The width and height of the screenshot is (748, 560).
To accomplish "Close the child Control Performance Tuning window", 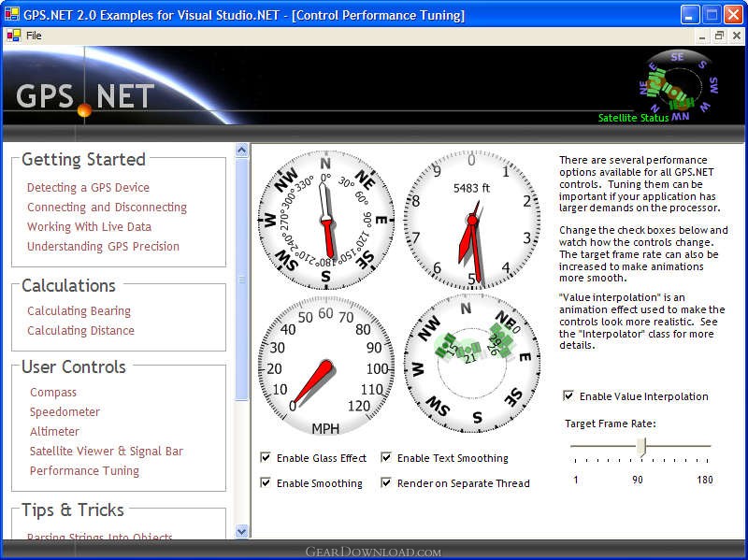I will tap(737, 36).
